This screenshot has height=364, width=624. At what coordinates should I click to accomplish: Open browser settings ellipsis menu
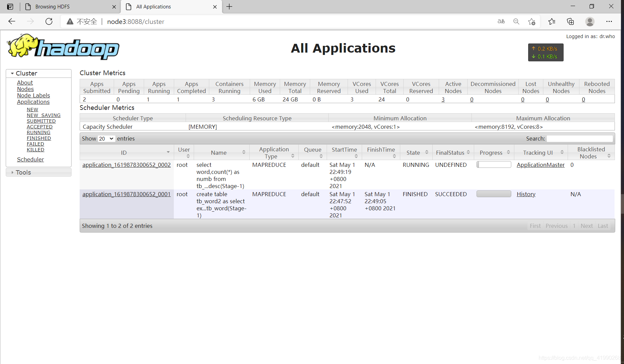(x=609, y=22)
